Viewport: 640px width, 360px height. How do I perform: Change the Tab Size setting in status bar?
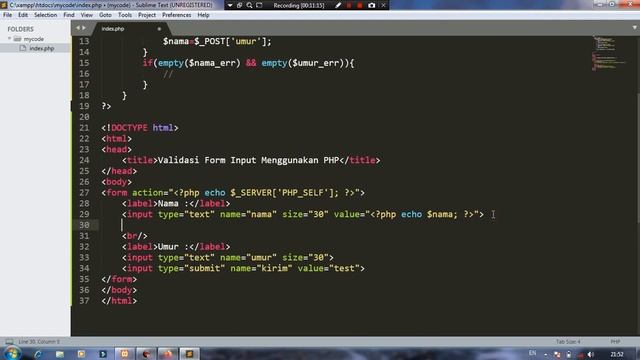pyautogui.click(x=568, y=342)
